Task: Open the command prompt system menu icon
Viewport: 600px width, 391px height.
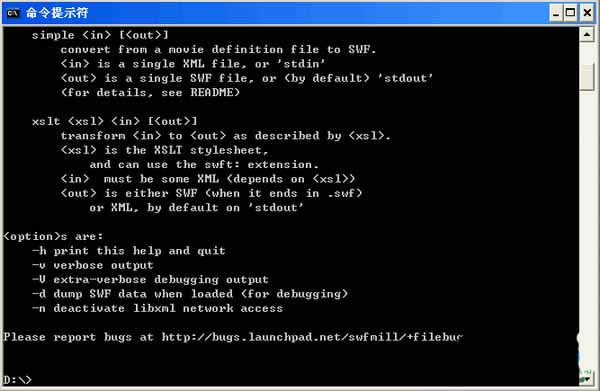Action: (13, 13)
